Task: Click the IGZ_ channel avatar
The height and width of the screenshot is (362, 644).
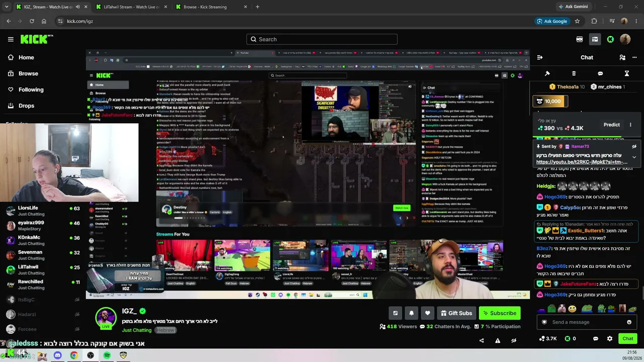Action: pos(106,318)
